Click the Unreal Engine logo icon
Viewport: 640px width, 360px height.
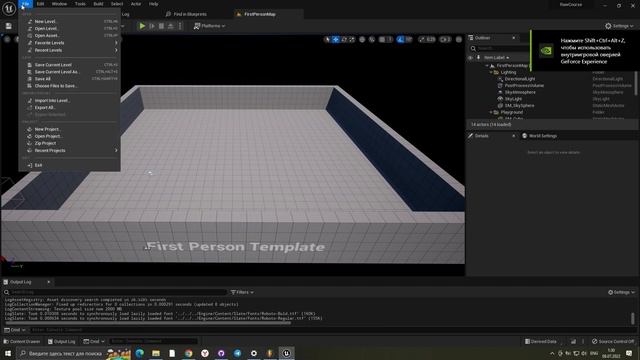pos(9,9)
